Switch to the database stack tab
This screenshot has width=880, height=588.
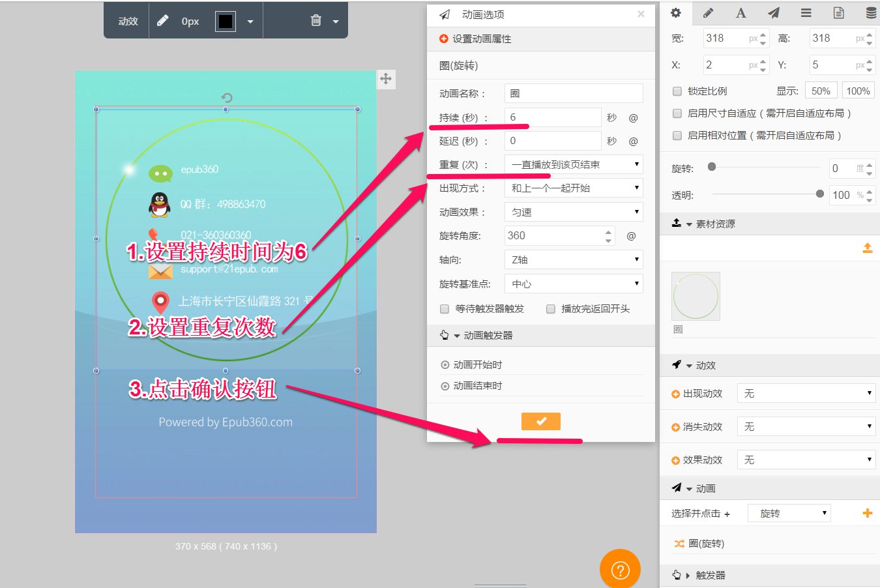point(872,12)
